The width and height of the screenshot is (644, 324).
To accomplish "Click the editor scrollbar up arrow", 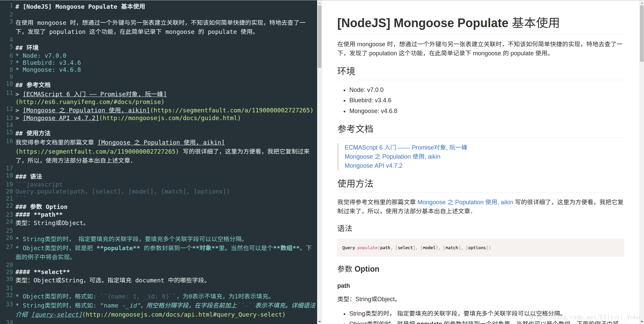I will tap(319, 3).
